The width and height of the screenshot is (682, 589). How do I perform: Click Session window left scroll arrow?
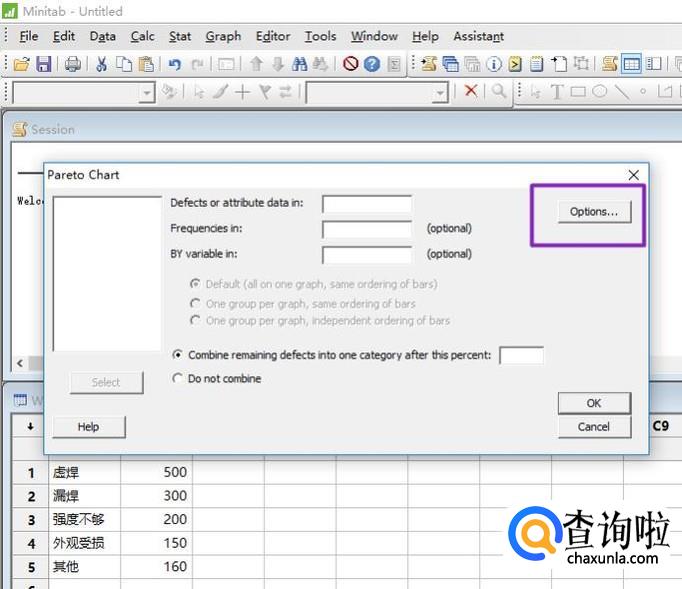click(20, 363)
